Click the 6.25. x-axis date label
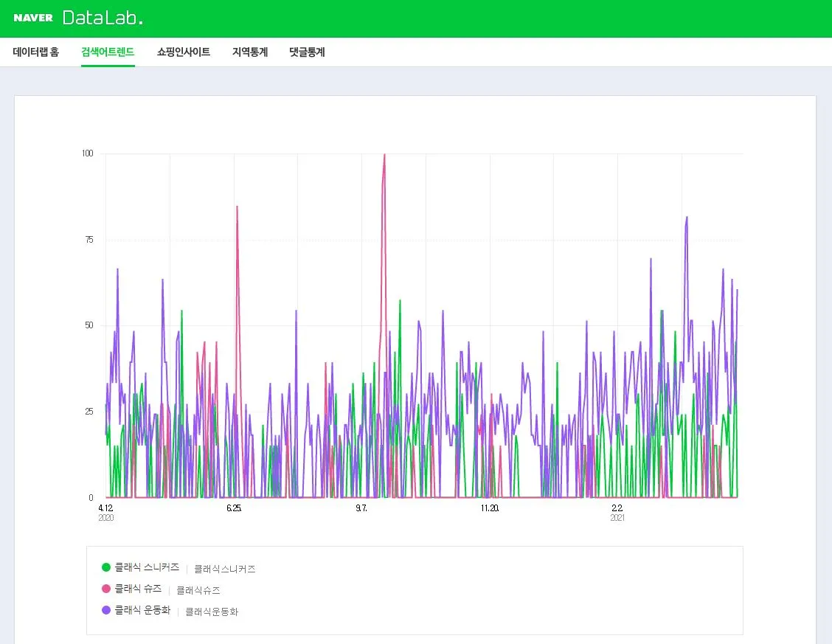Viewport: 832px width, 644px height. tap(234, 508)
